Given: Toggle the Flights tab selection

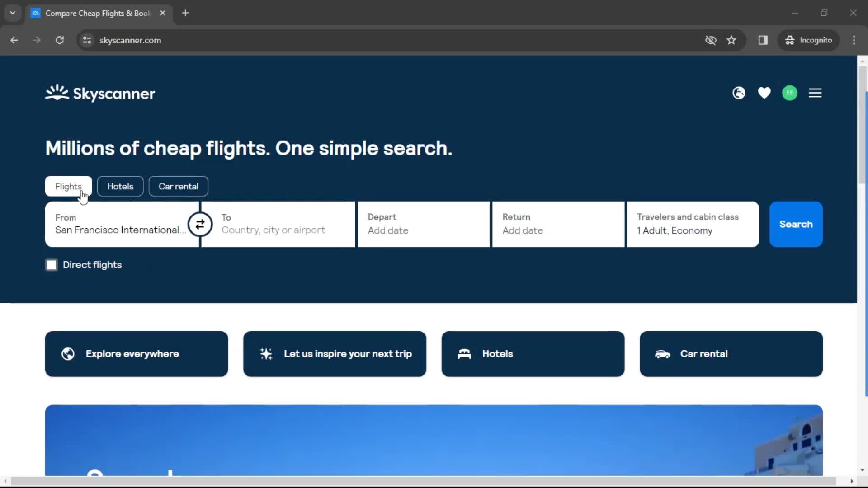Looking at the screenshot, I should [69, 187].
